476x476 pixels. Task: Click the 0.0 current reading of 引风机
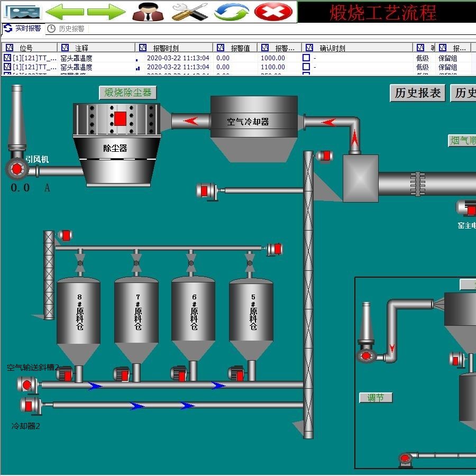coord(20,188)
